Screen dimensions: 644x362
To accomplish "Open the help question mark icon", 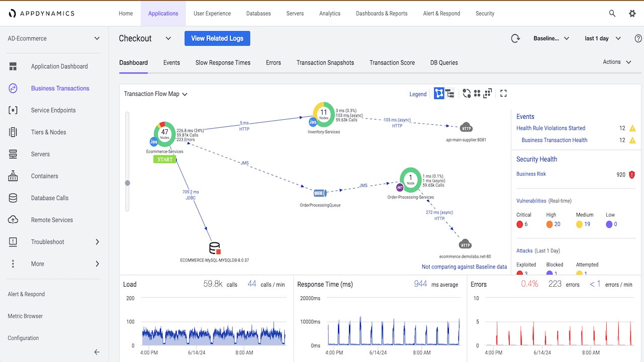I will coord(638,38).
